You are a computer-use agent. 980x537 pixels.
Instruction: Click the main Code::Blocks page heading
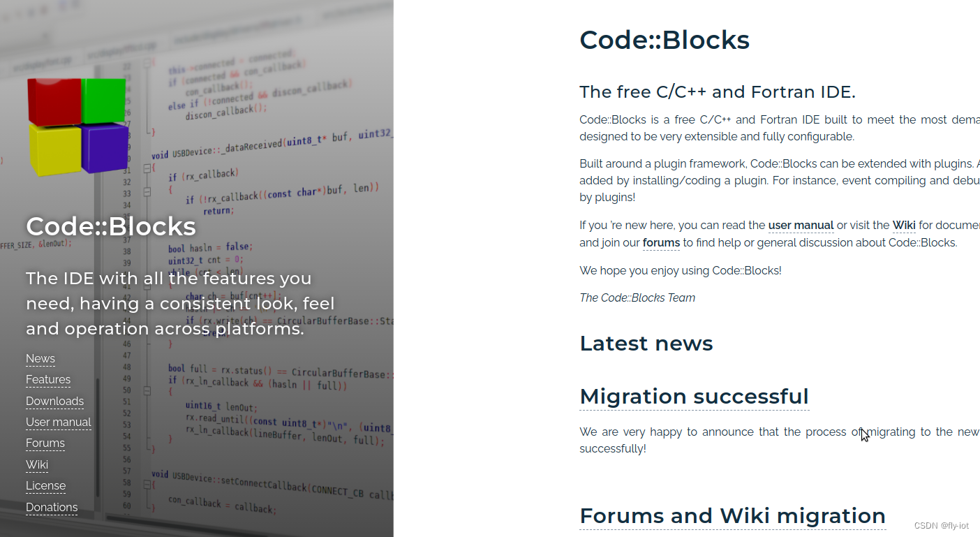click(665, 40)
